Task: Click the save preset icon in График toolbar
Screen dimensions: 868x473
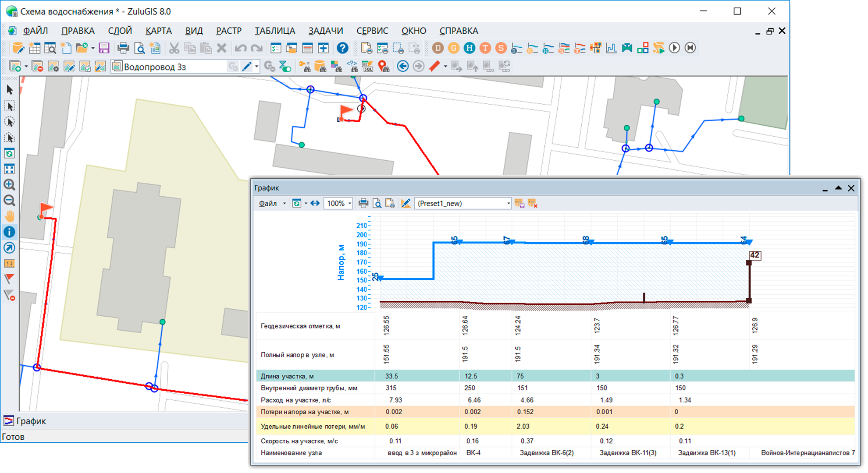Action: pyautogui.click(x=519, y=204)
